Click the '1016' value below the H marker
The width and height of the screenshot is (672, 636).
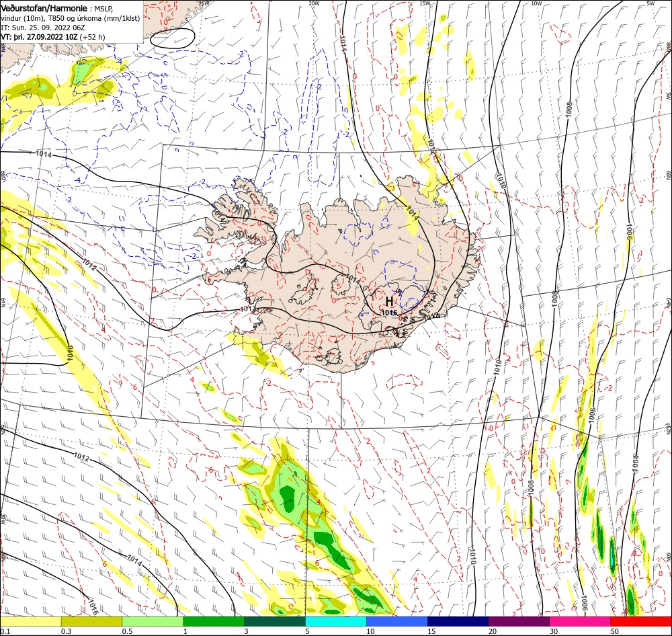(389, 313)
